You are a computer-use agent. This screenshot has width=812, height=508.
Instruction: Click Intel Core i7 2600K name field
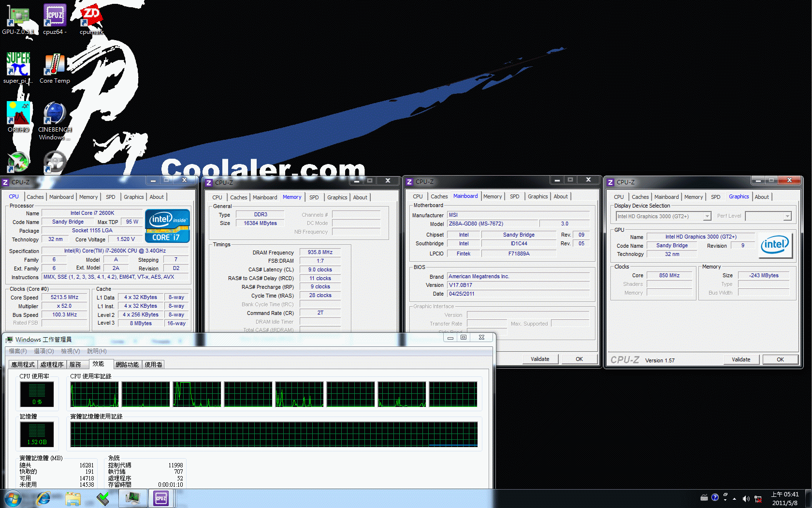92,213
